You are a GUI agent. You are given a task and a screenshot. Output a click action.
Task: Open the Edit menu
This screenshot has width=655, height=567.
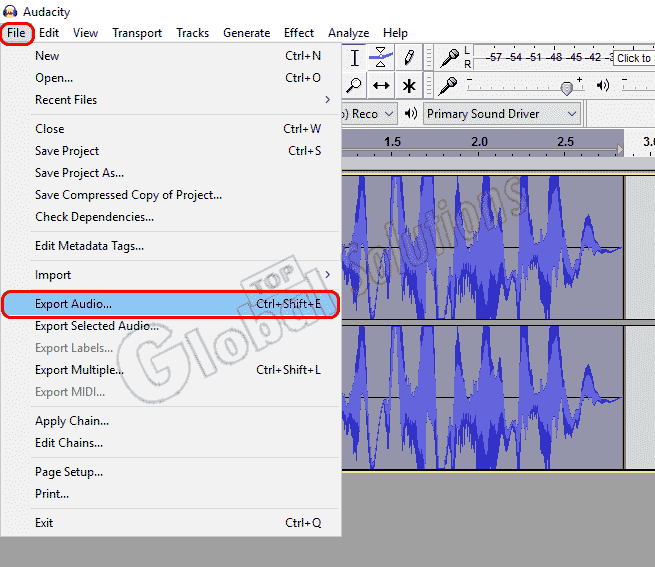click(x=49, y=33)
